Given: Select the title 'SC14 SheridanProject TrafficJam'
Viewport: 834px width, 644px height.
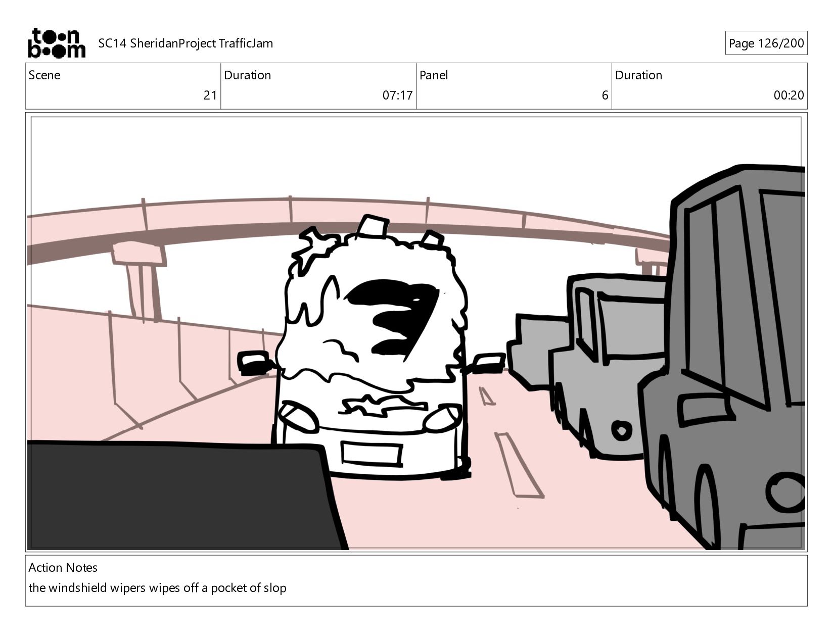Looking at the screenshot, I should tap(186, 43).
